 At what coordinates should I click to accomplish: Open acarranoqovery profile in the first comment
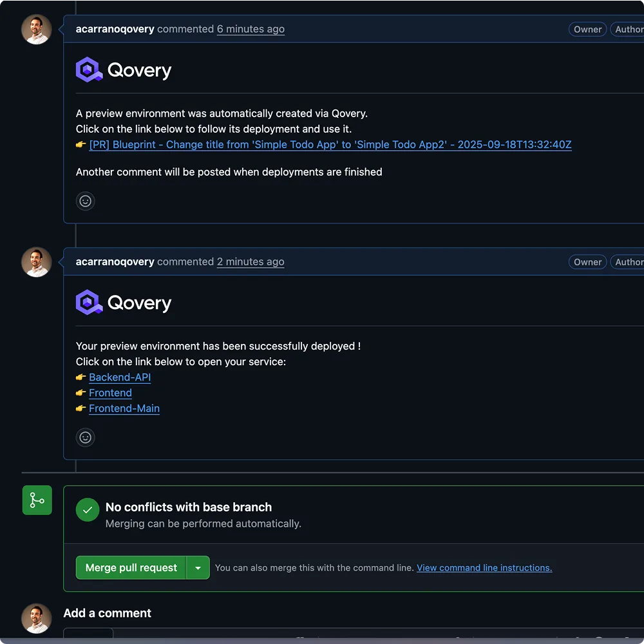pos(115,29)
